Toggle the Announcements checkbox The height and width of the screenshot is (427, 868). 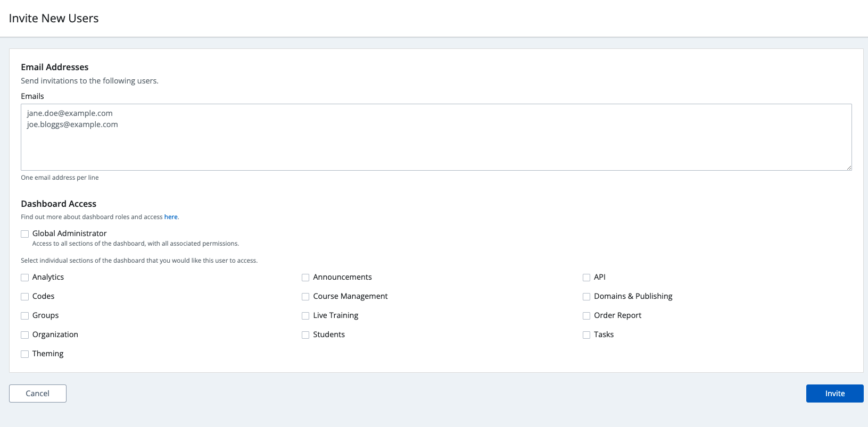305,278
